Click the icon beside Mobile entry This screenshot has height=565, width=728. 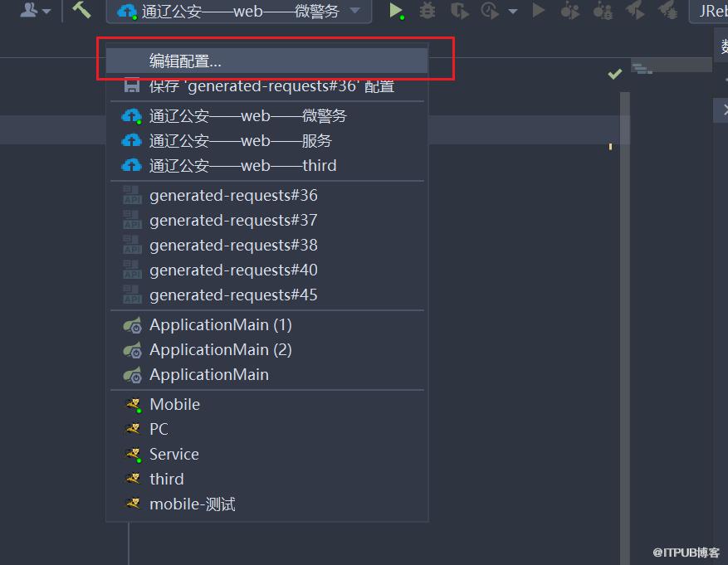pyautogui.click(x=134, y=405)
